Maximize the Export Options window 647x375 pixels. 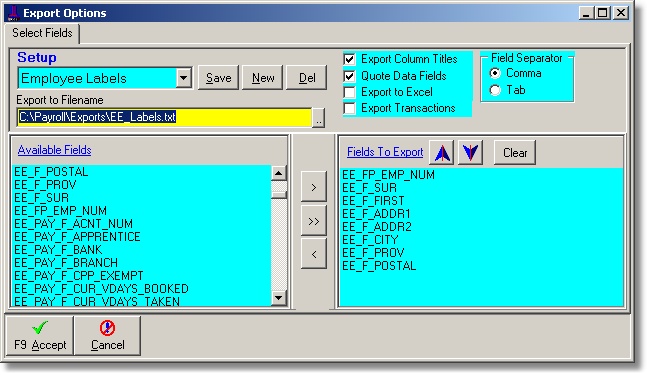602,13
